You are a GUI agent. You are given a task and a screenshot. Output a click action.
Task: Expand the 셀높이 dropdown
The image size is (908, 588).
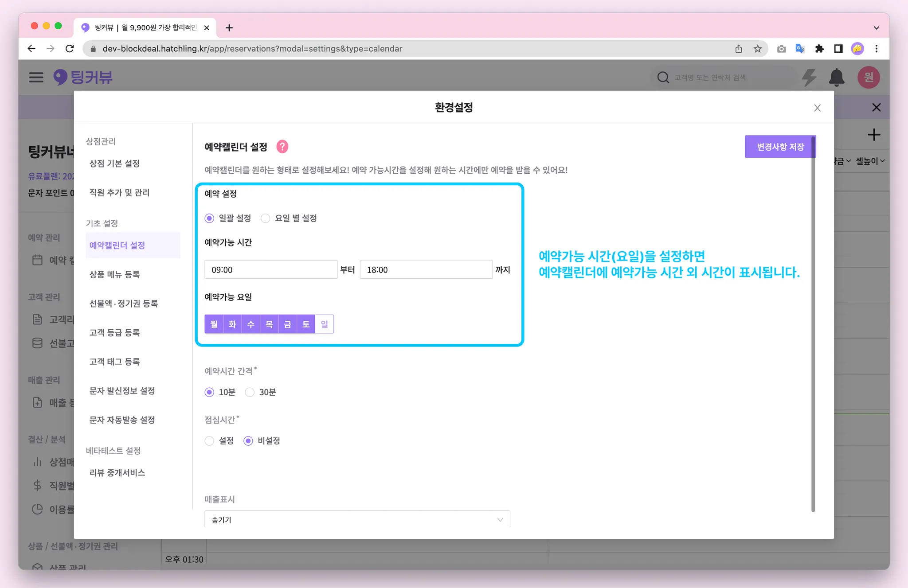pos(870,161)
